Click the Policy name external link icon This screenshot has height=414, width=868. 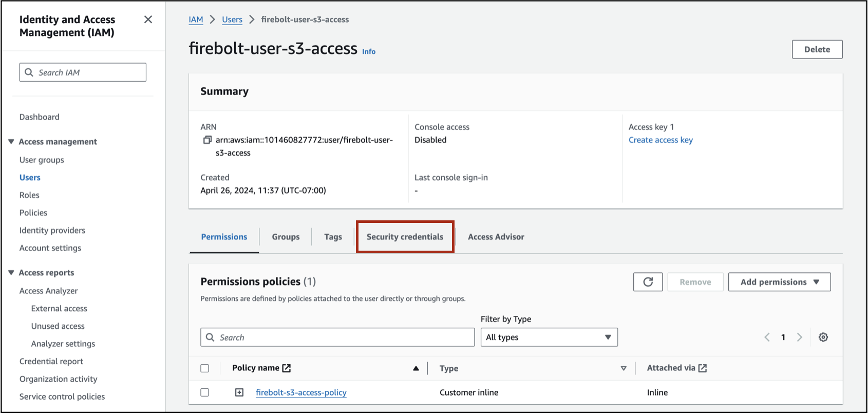[287, 368]
